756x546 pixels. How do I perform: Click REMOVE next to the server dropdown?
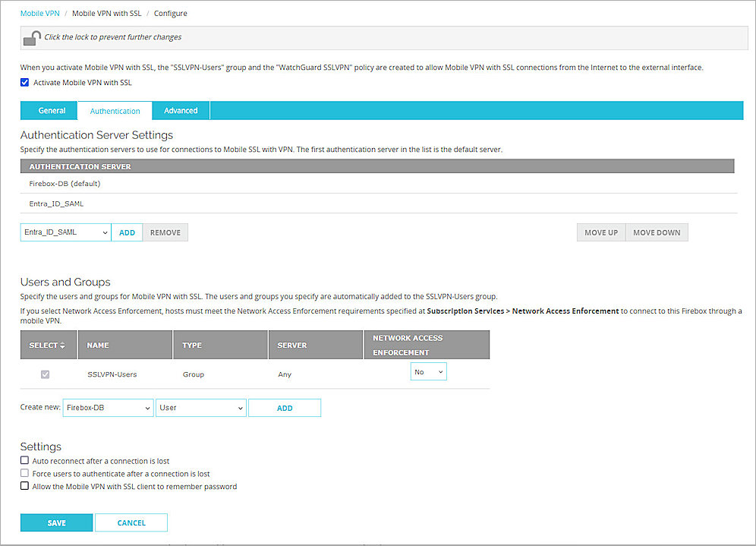(165, 232)
